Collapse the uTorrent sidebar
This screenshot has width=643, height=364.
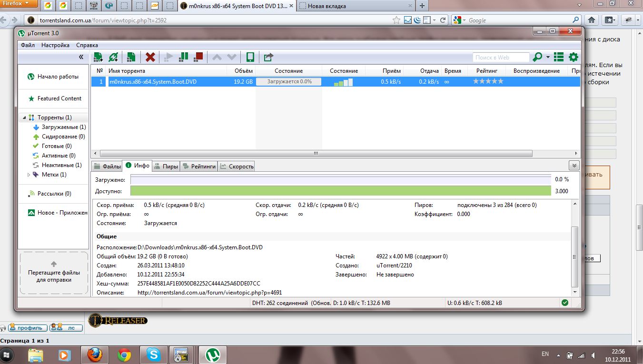pyautogui.click(x=81, y=57)
